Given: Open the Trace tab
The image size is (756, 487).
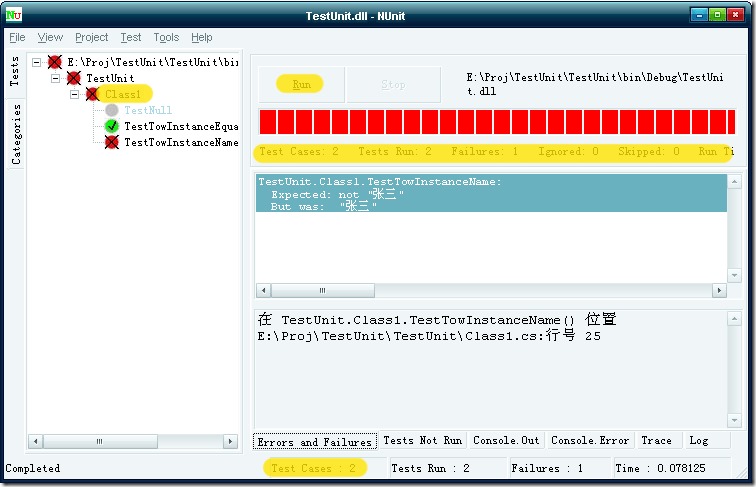Looking at the screenshot, I should point(657,440).
